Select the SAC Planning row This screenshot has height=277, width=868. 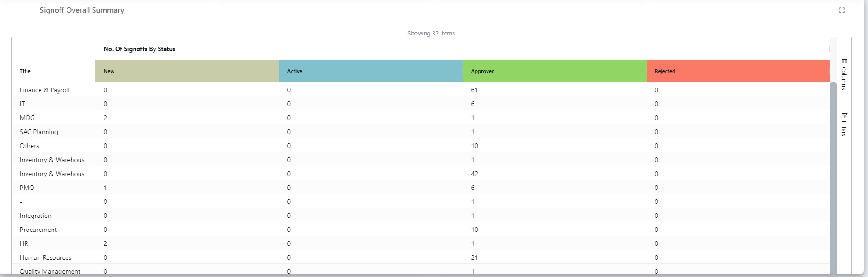[x=421, y=132]
